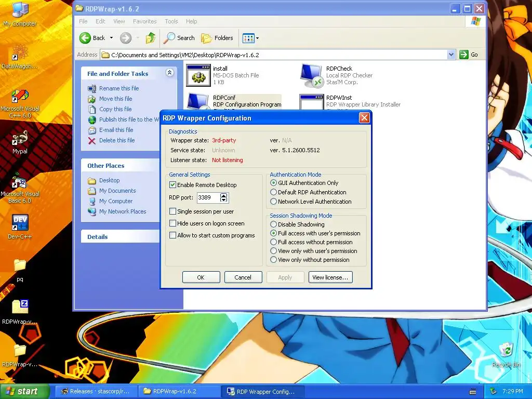
Task: Open the File menu
Action: [83, 21]
